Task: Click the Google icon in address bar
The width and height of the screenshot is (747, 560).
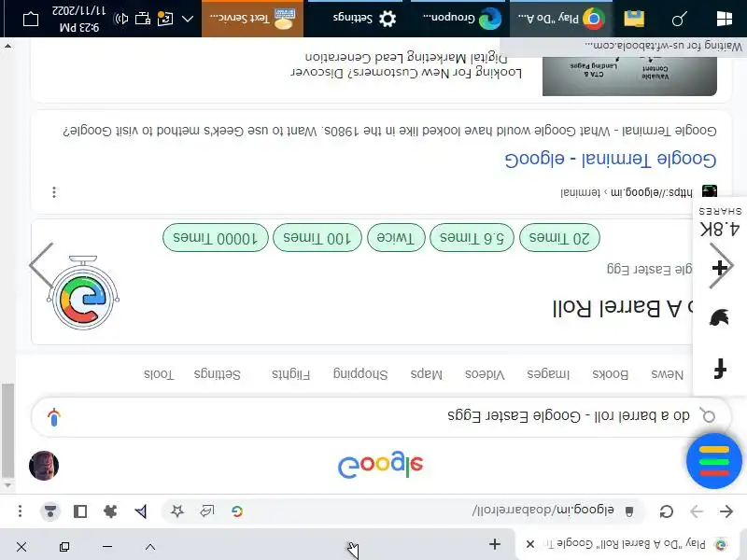Action: 237,511
